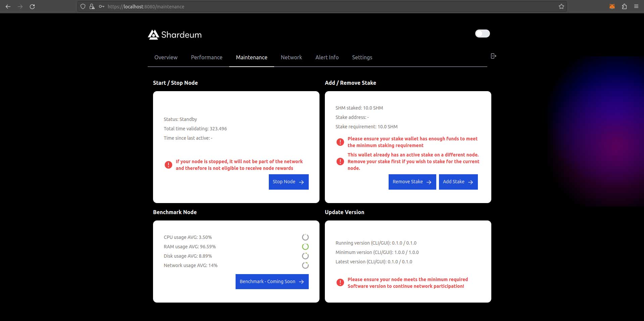Click the warning icon beside stopped-node message
This screenshot has height=321, width=644.
168,165
